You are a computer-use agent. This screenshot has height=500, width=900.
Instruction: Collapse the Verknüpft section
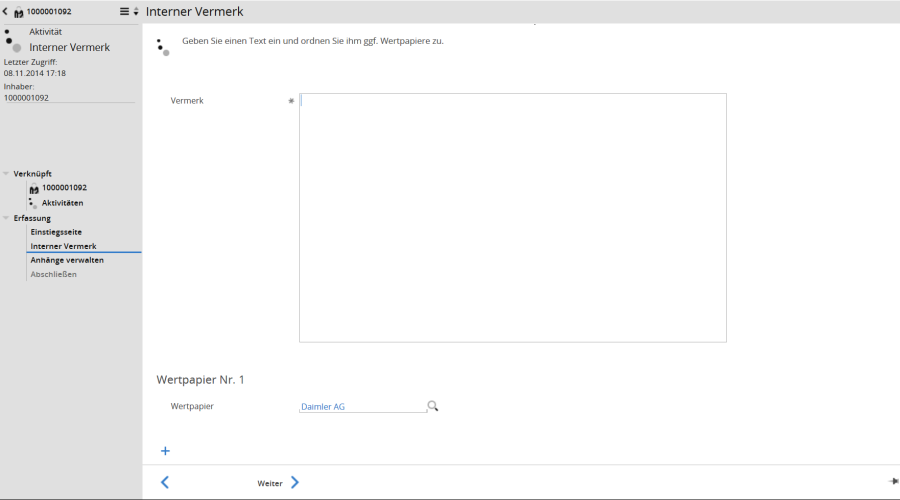click(x=6, y=173)
